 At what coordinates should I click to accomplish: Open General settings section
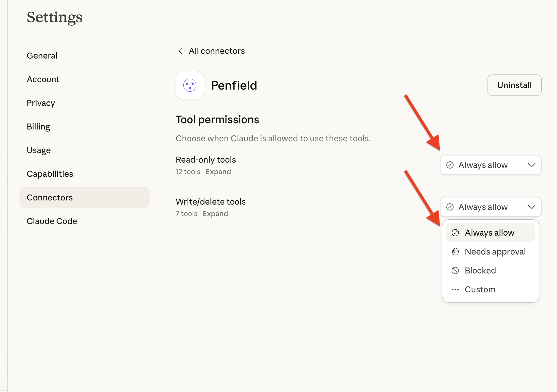85,56
